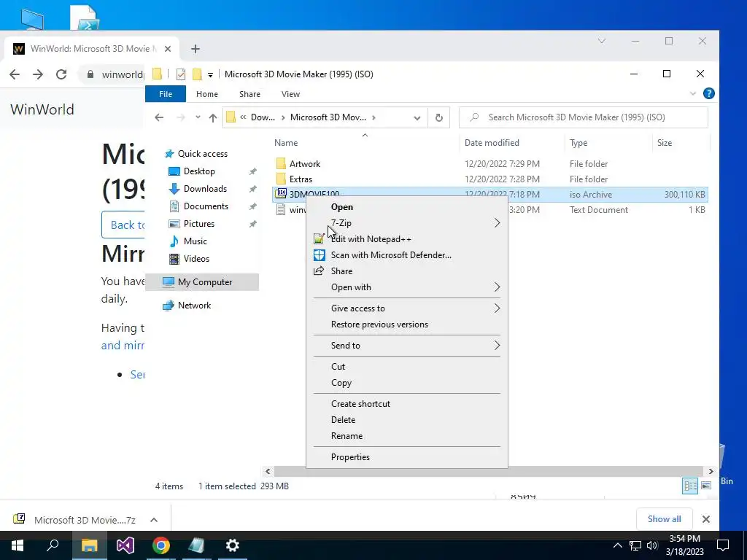Expand the Give access to submenu
The height and width of the screenshot is (560, 747).
point(407,308)
